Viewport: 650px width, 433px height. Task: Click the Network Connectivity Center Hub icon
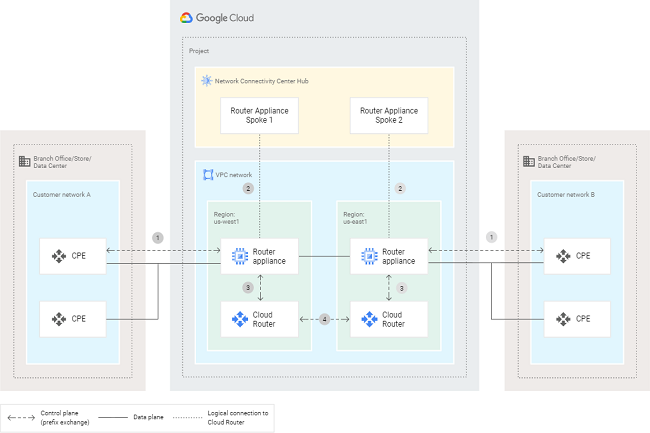coord(206,80)
